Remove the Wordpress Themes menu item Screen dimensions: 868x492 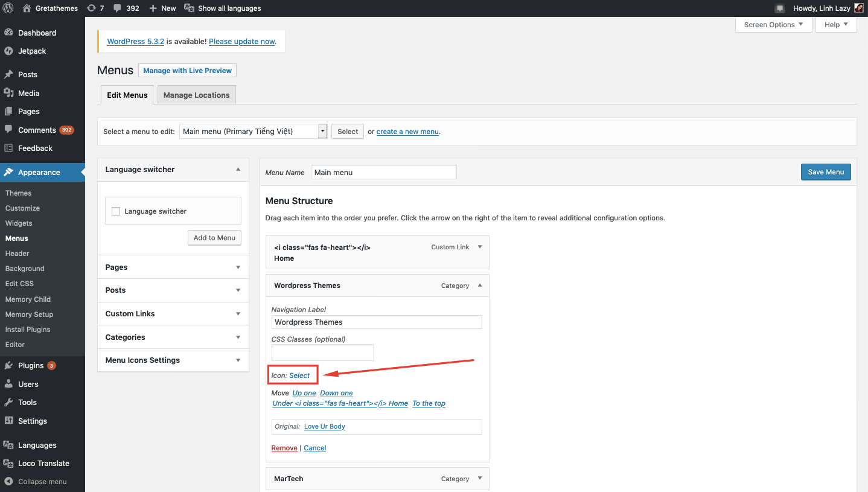click(284, 448)
